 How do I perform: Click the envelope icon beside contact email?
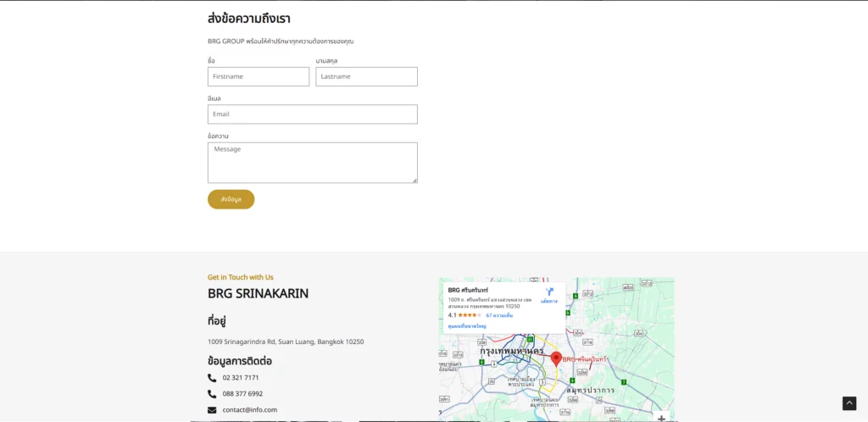[x=212, y=410]
